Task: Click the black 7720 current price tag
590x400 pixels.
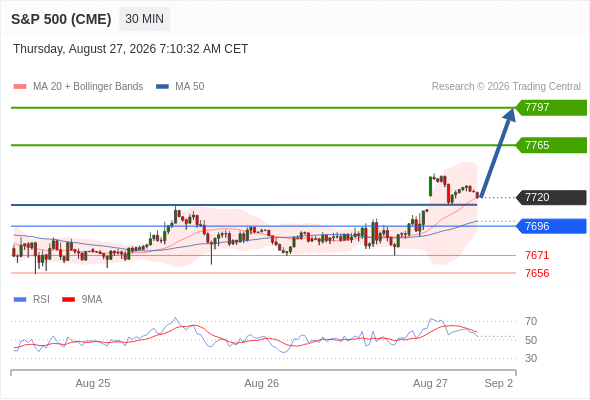Action: 551,197
